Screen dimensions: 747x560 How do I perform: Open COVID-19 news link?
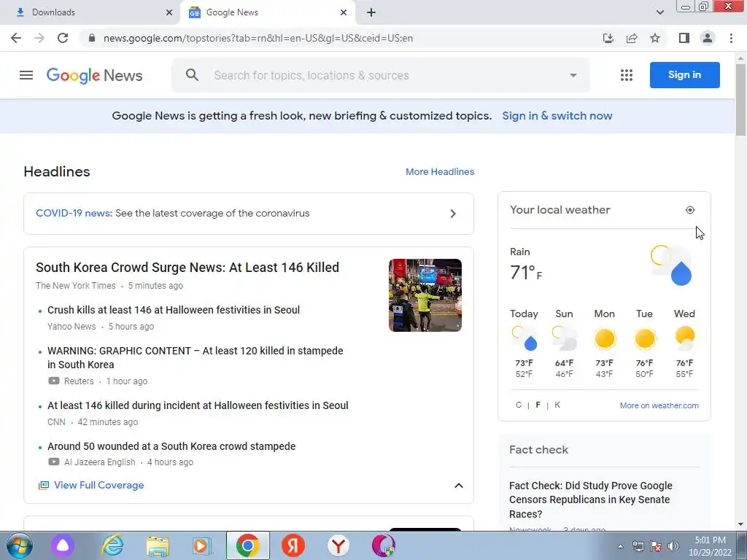click(74, 214)
